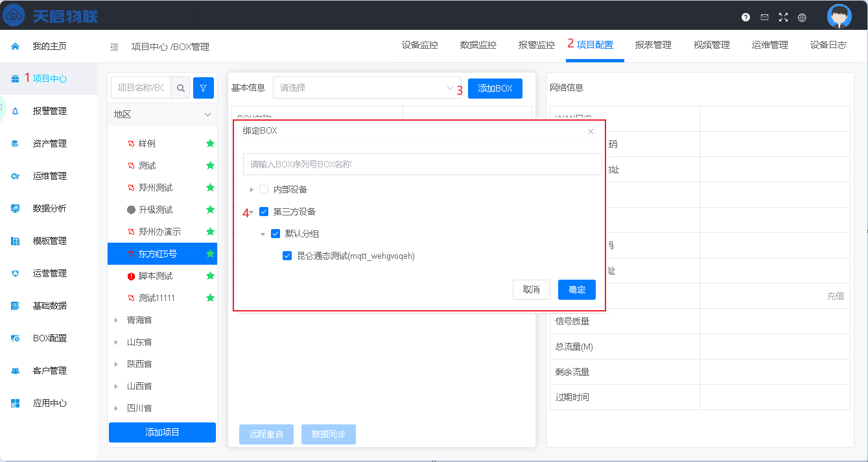Switch to the 视频管理 tab
868x462 pixels.
(712, 45)
